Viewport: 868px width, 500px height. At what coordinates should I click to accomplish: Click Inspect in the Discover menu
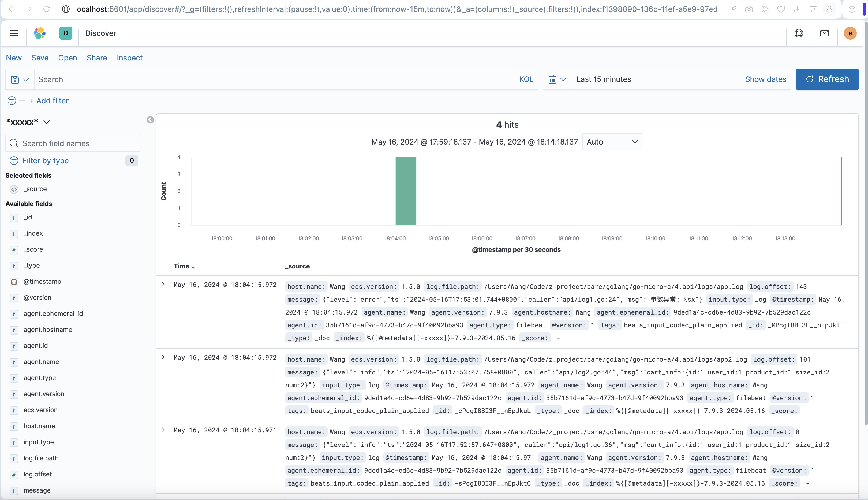click(130, 58)
